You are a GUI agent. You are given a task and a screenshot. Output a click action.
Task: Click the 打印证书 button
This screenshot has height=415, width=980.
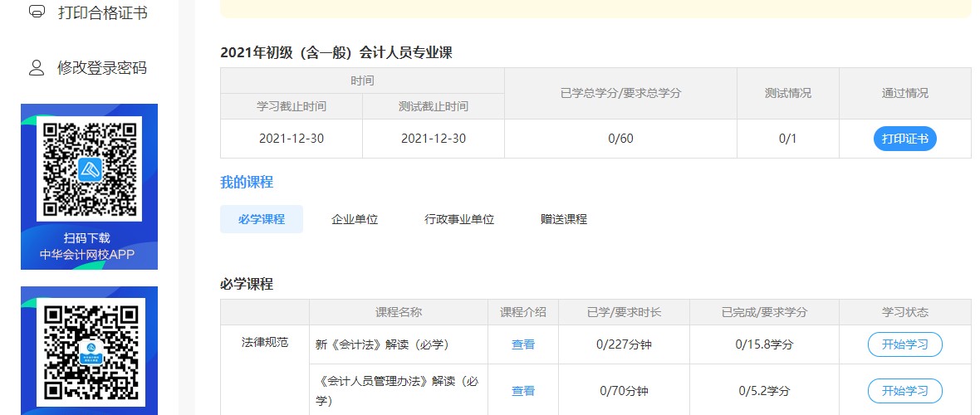click(x=904, y=139)
